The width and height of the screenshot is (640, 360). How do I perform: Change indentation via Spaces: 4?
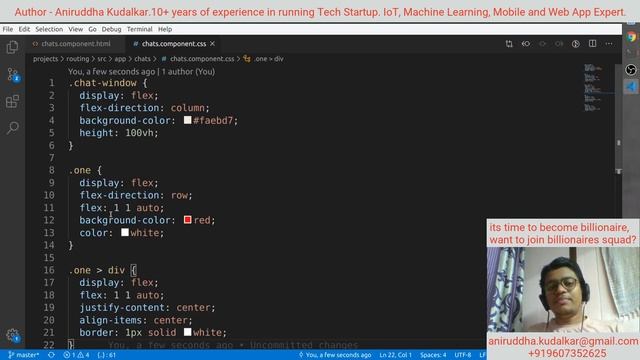[x=433, y=355]
